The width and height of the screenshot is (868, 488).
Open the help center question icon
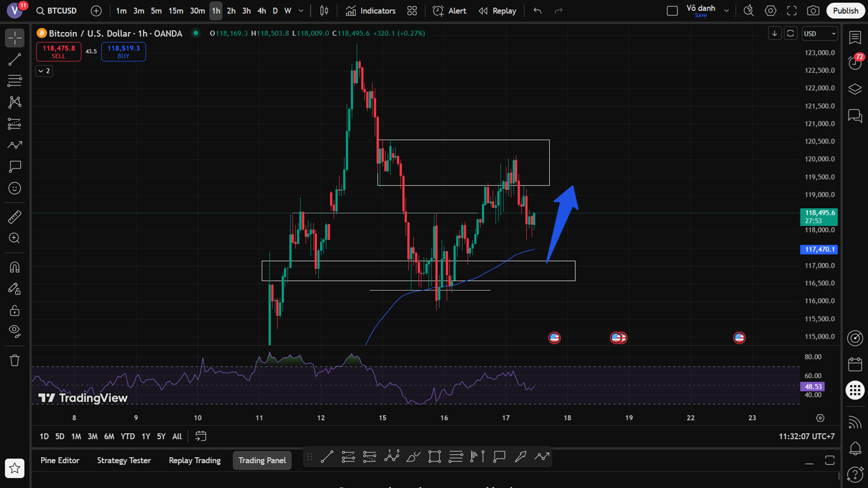pyautogui.click(x=855, y=475)
